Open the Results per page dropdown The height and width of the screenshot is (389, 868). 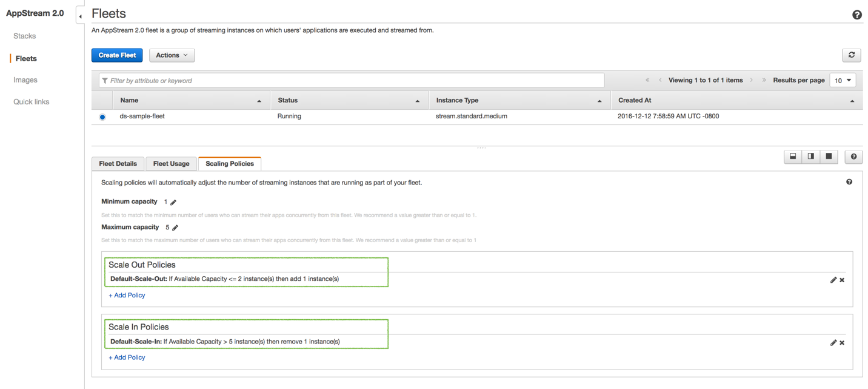tap(843, 81)
